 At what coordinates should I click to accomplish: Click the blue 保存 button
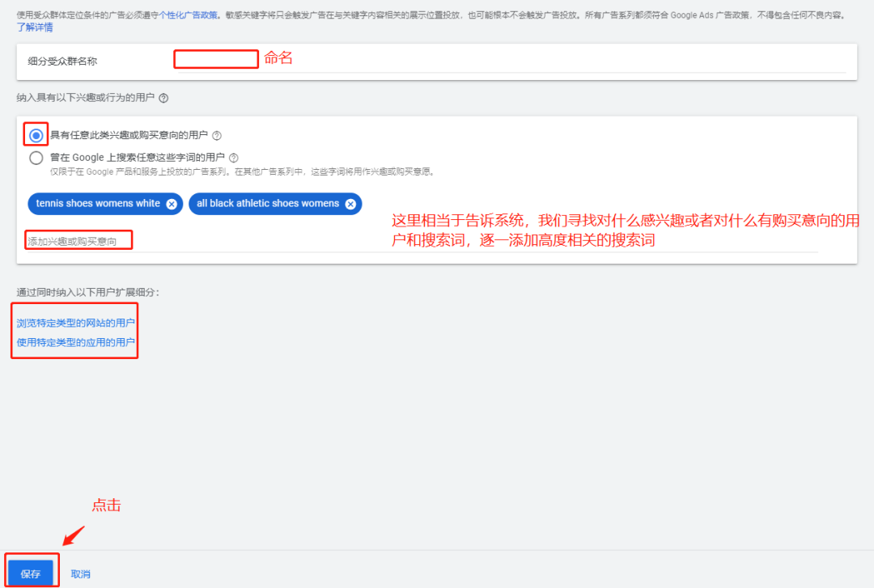pyautogui.click(x=30, y=572)
